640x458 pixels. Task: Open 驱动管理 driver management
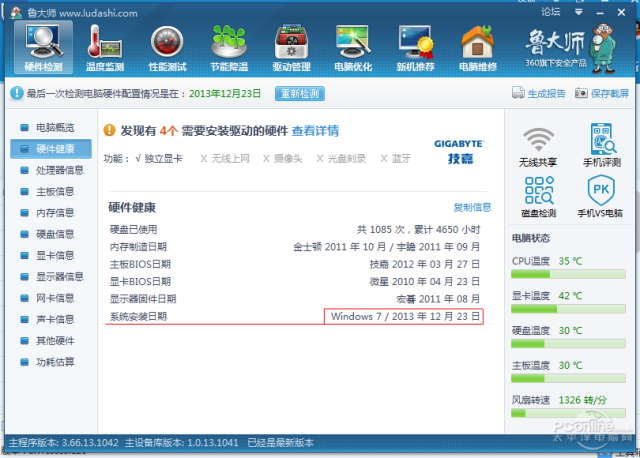pos(291,47)
